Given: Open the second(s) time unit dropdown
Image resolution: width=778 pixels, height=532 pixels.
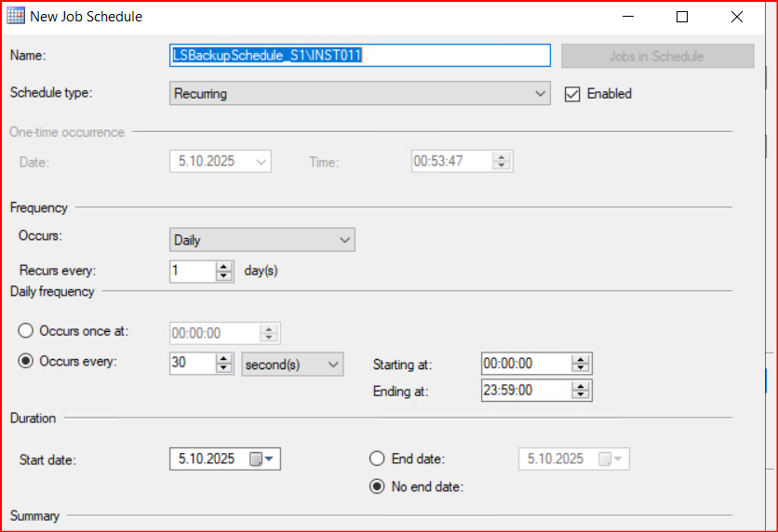Looking at the screenshot, I should point(292,365).
